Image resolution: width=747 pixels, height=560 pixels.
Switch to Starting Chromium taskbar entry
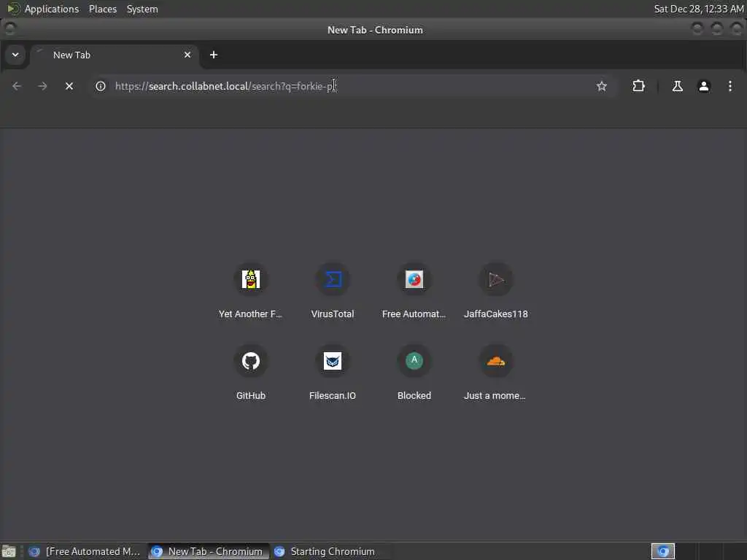pyautogui.click(x=330, y=551)
